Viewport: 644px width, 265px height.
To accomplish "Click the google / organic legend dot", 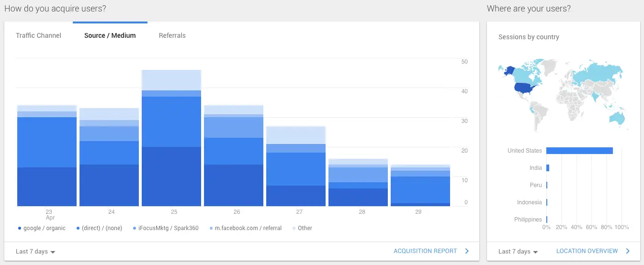I will point(19,229).
